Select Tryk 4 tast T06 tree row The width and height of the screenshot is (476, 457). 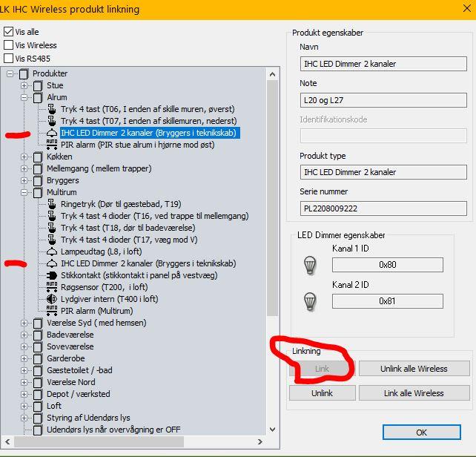148,109
